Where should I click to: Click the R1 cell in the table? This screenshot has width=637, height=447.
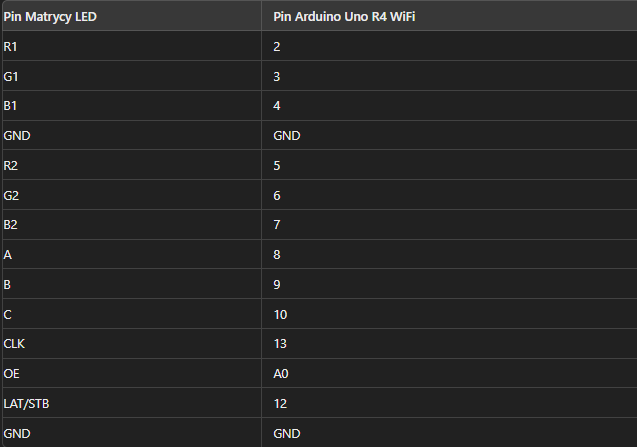pos(10,47)
